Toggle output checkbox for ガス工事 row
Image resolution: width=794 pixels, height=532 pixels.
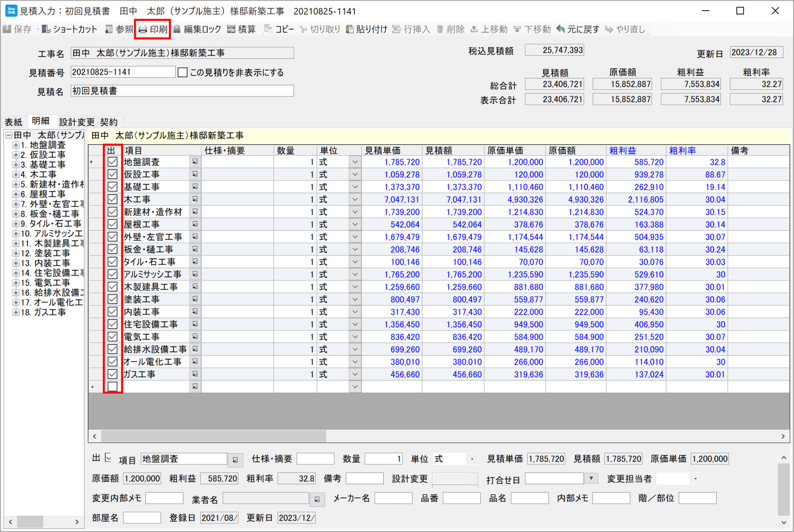click(x=112, y=374)
